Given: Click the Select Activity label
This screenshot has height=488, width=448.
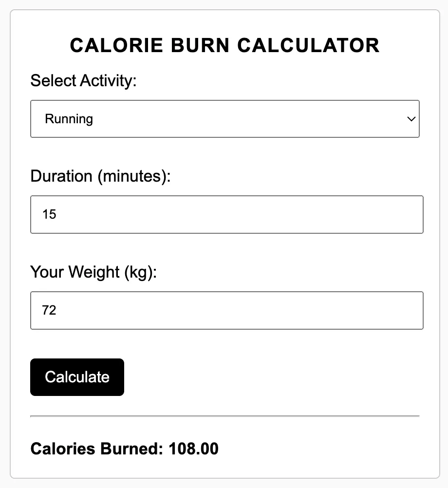Looking at the screenshot, I should [84, 80].
